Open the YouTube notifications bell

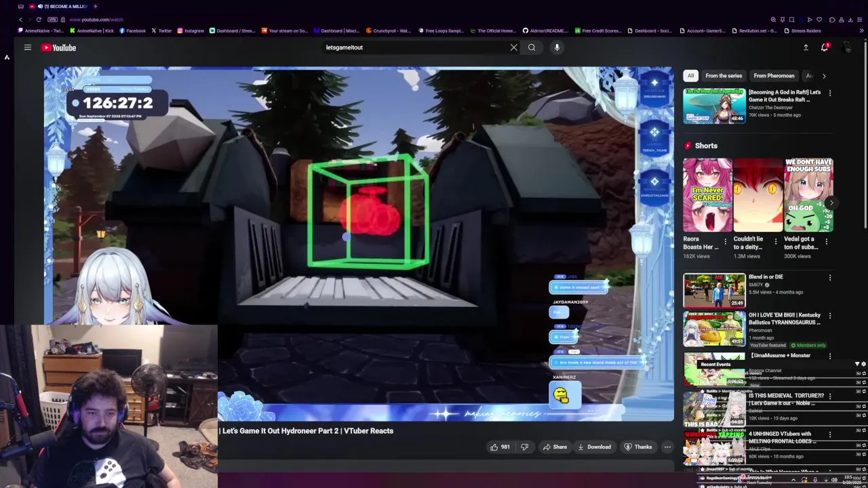pos(825,47)
